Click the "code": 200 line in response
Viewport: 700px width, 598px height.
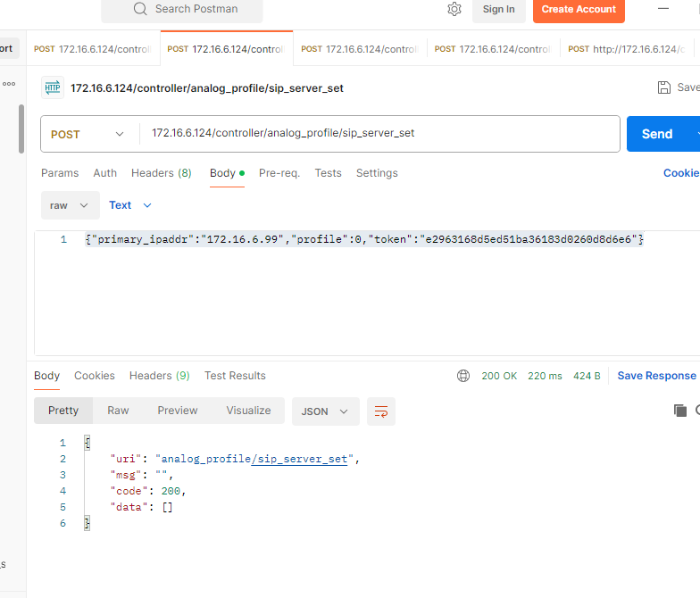tap(148, 491)
